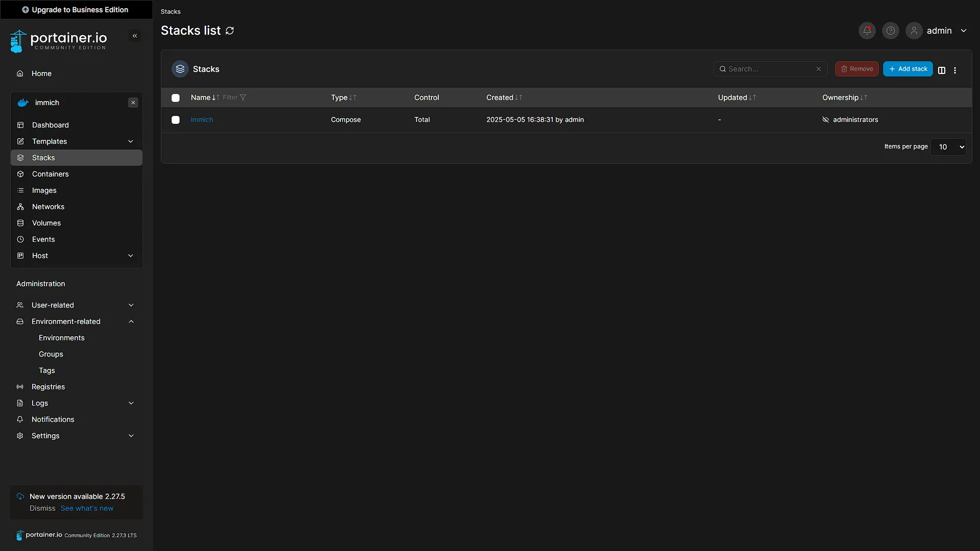Image resolution: width=980 pixels, height=551 pixels.
Task: Sort by Updated column arrows
Action: pyautogui.click(x=752, y=97)
